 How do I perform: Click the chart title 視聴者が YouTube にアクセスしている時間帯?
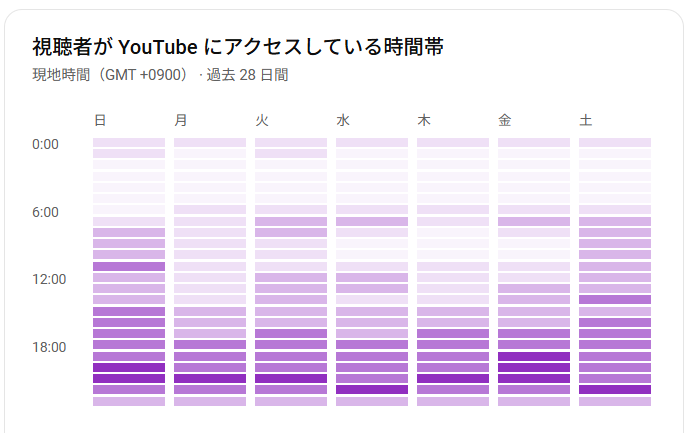coord(238,46)
